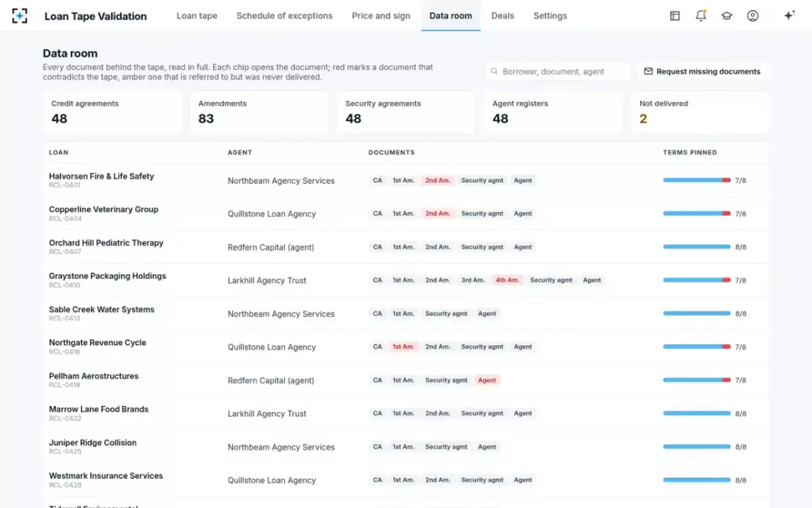
Task: Open Copperline Veterinary Group loan
Action: [104, 209]
